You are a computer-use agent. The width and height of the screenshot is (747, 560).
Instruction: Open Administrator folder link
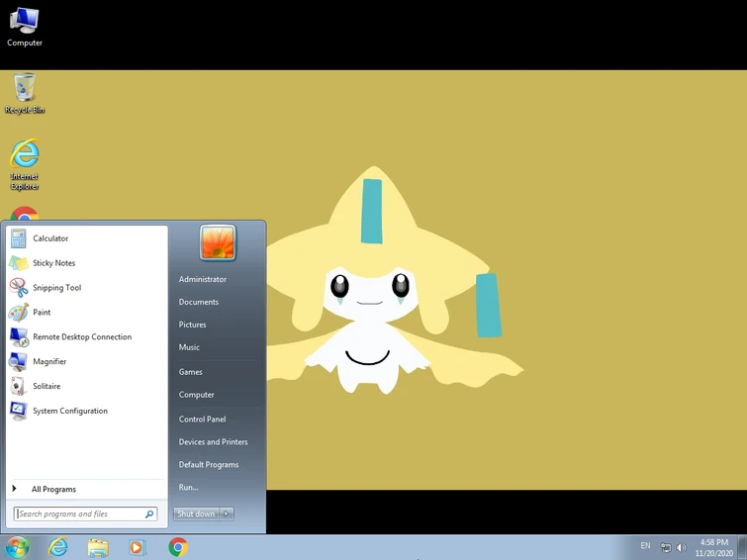[203, 279]
